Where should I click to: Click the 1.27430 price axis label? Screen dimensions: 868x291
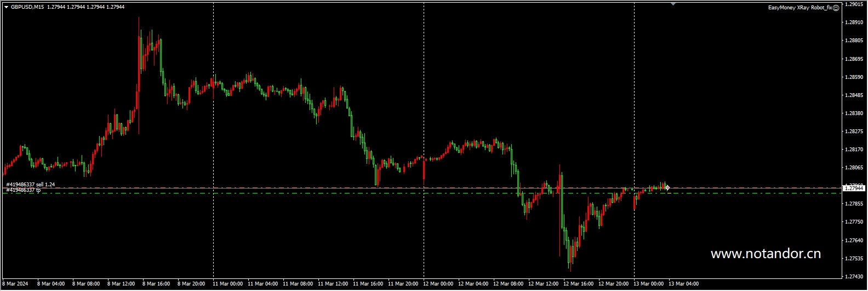(x=855, y=276)
